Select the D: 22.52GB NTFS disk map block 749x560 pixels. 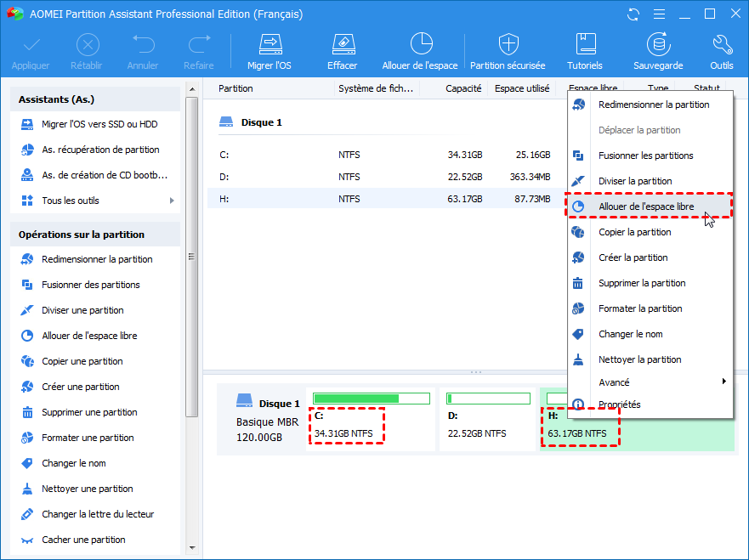click(x=487, y=419)
